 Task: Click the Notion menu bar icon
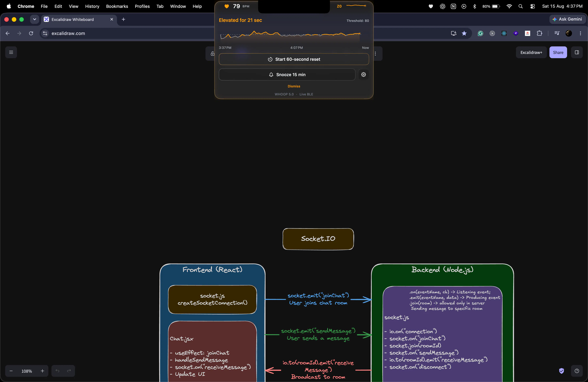tap(453, 6)
